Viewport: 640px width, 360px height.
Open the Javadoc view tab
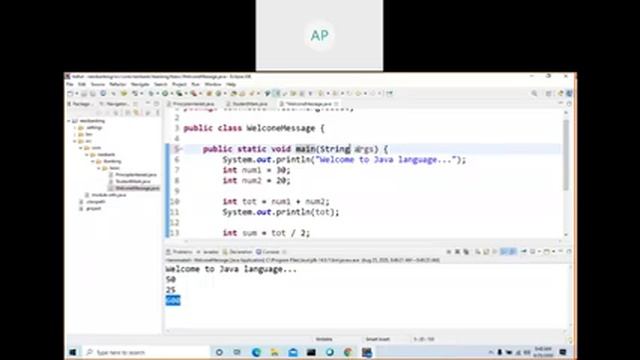pyautogui.click(x=208, y=252)
